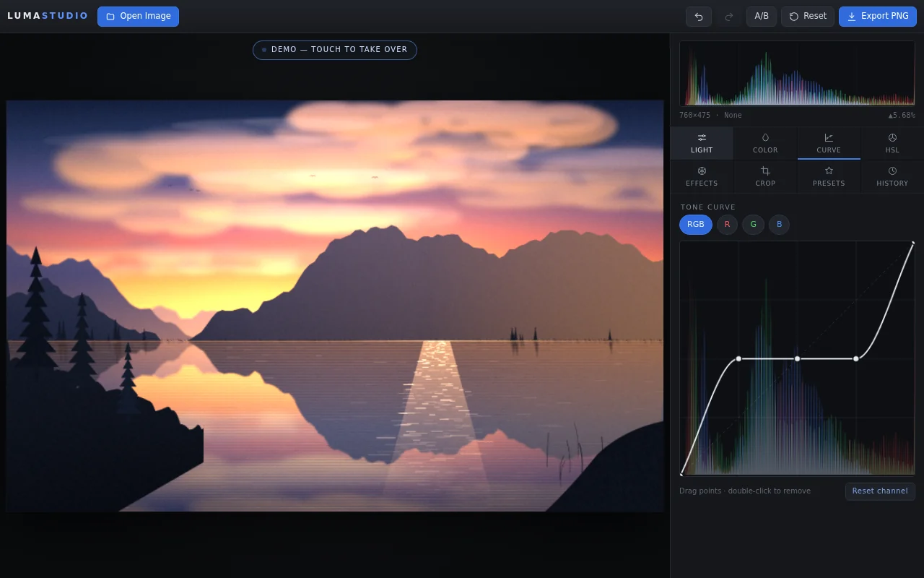Screen dimensions: 924x578
Task: Click the redo arrow icon
Action: 729,17
